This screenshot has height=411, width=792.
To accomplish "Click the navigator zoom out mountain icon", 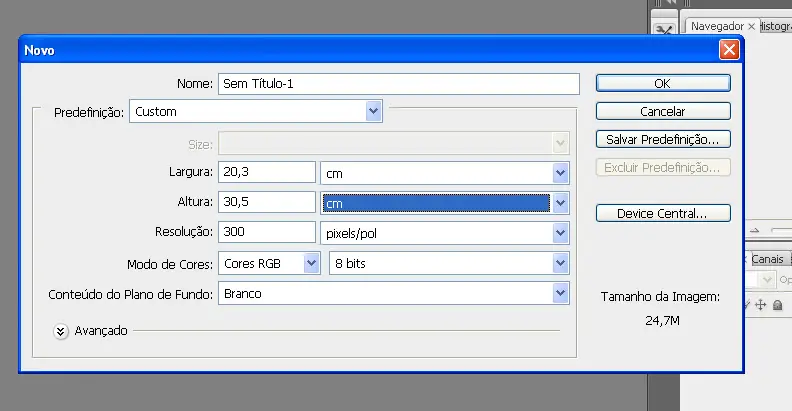I will [x=757, y=230].
